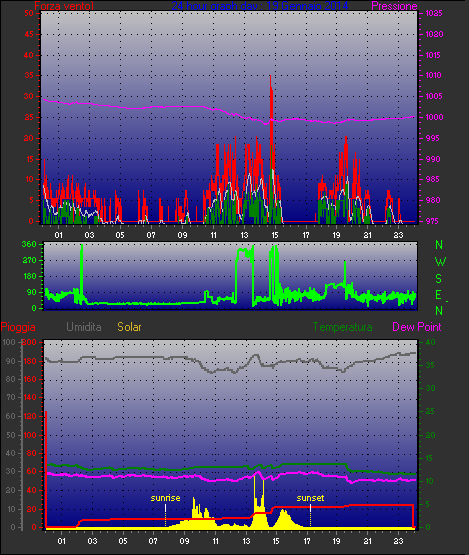Click the sunrise marker on the solar graph
Screen dimensions: 469x555
(x=165, y=498)
